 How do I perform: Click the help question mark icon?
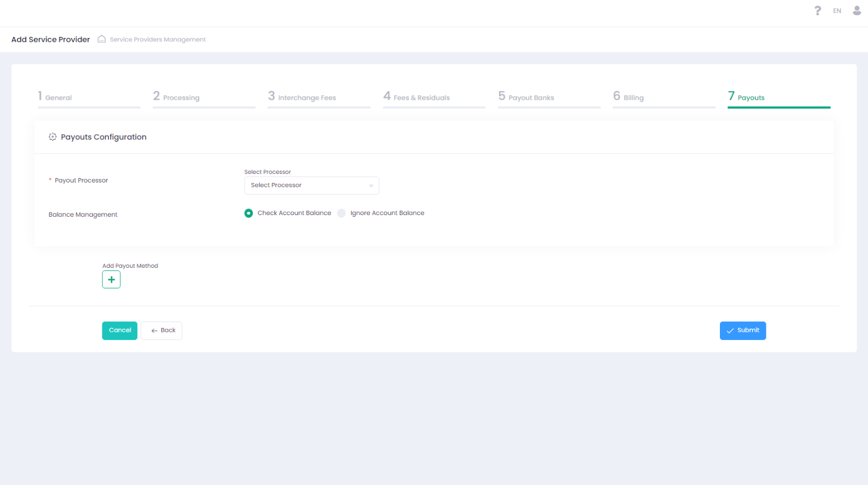click(818, 11)
